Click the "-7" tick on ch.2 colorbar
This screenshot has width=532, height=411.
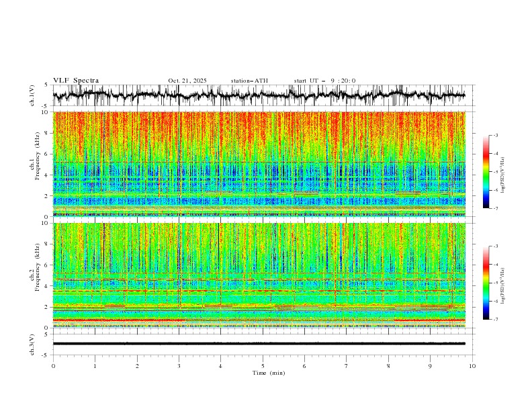click(x=495, y=319)
